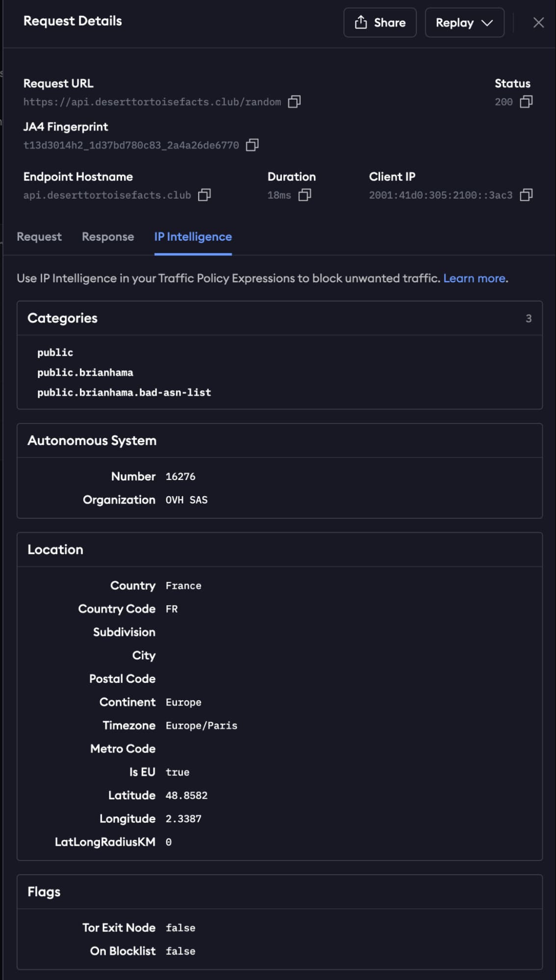Copy the Status code 200
Screen dimensions: 556x980
(526, 101)
